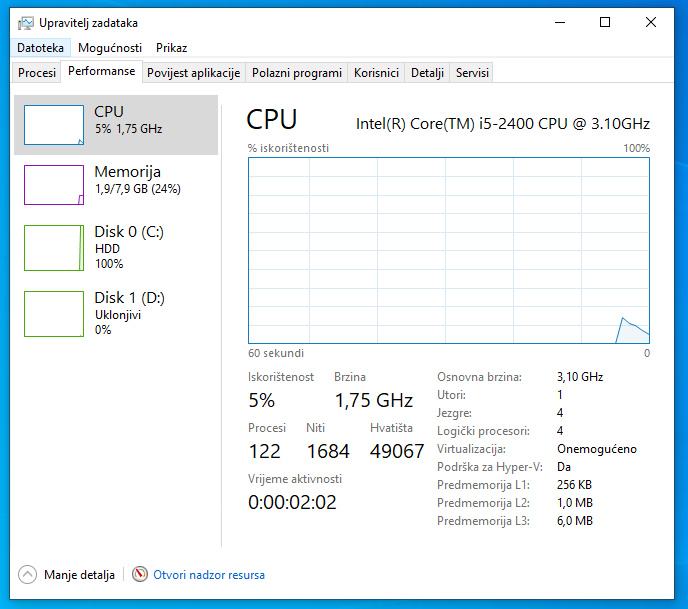Open the Datoteka menu
This screenshot has width=688, height=609.
pos(41,48)
